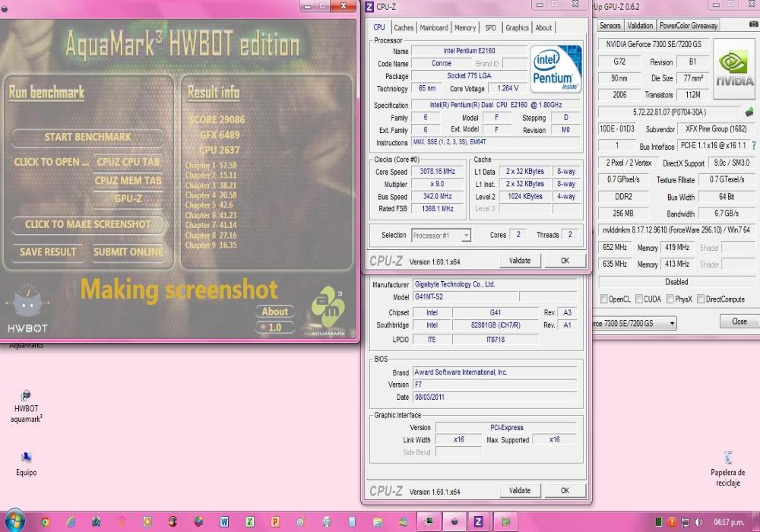Open Internet Explorer from the taskbar
760x532 pixels.
71,522
